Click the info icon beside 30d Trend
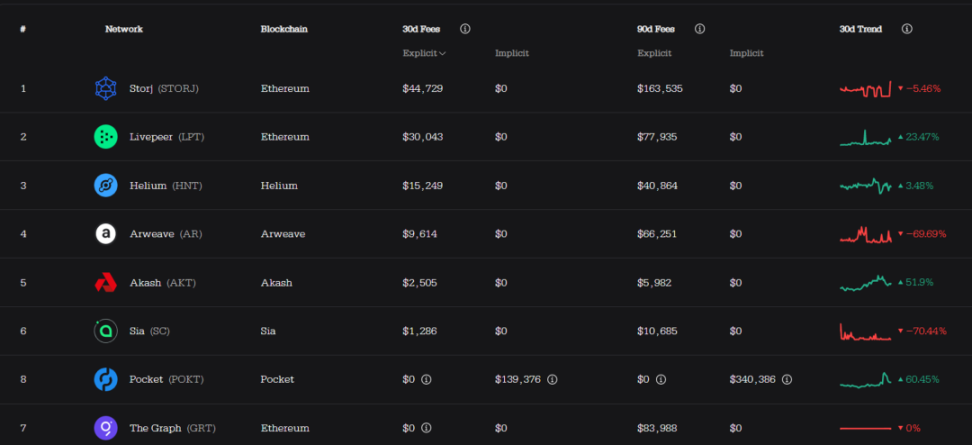 906,29
